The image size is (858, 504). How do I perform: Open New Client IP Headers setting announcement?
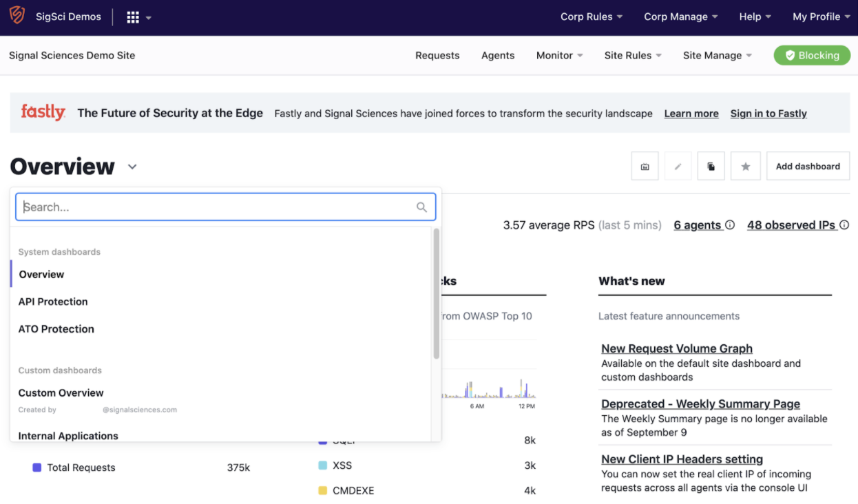click(x=682, y=459)
